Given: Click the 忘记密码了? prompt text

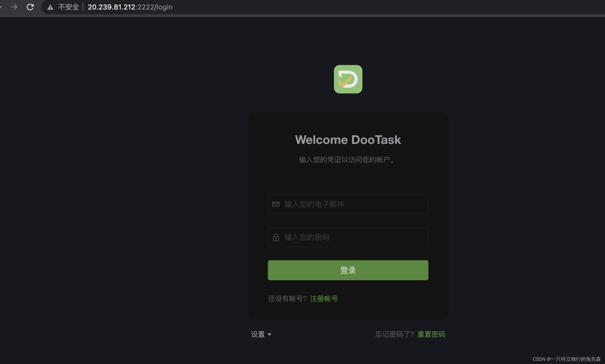Looking at the screenshot, I should [x=394, y=334].
